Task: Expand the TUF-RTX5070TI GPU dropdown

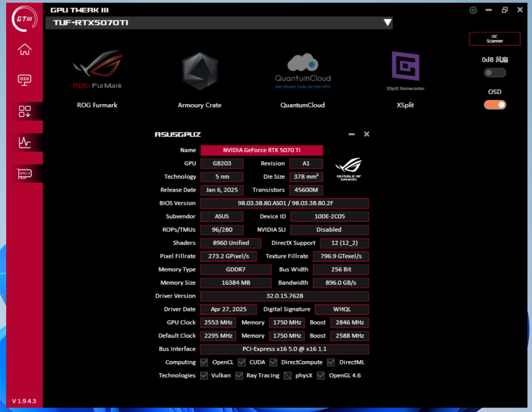Action: pos(387,23)
